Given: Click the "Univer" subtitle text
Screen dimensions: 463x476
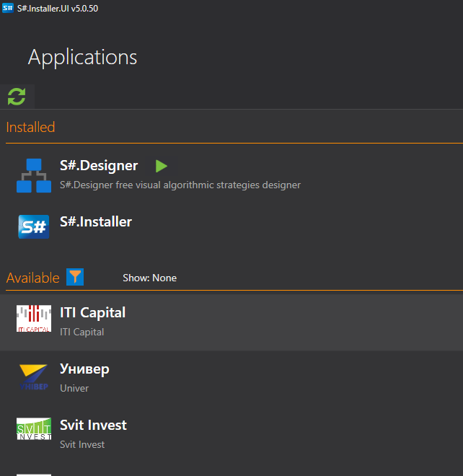Looking at the screenshot, I should 74,388.
